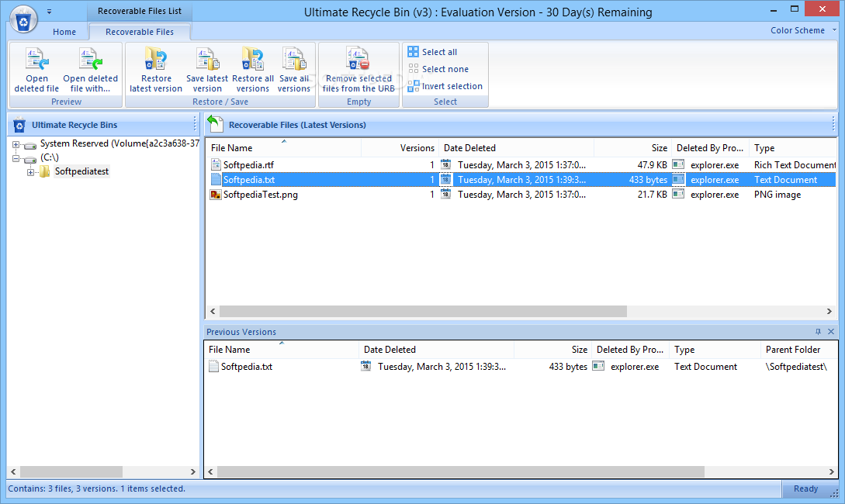Image resolution: width=845 pixels, height=504 pixels.
Task: Click the Recoverable Files back arrow icon
Action: click(215, 124)
